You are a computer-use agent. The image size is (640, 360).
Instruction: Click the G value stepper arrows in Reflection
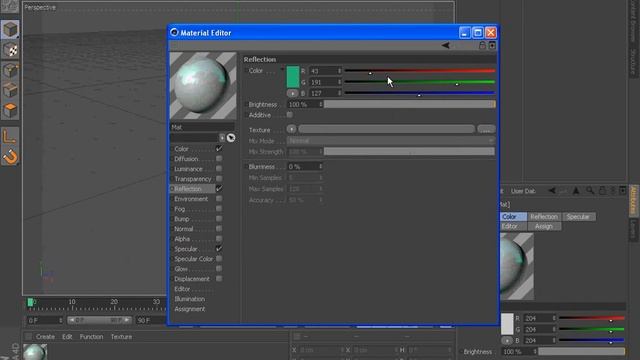339,82
